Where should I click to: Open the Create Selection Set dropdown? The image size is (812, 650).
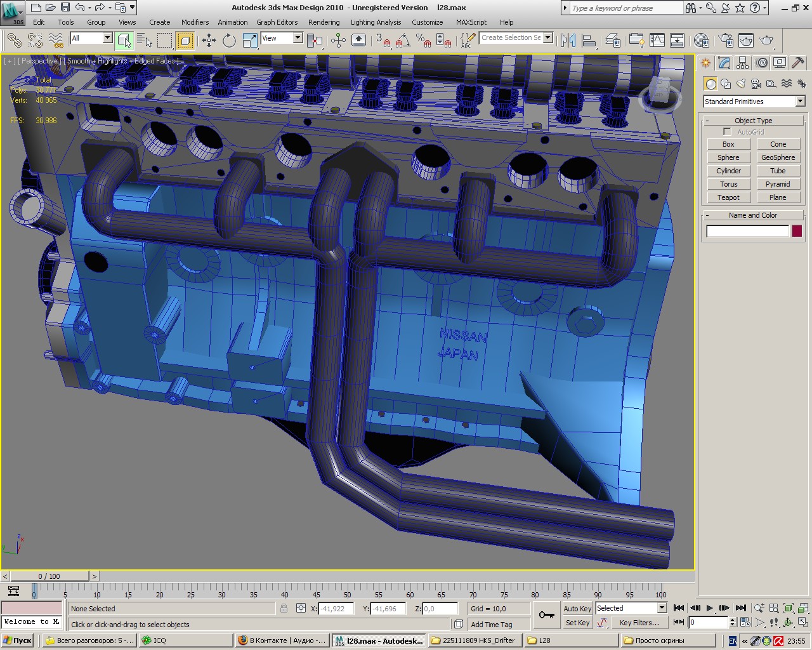pyautogui.click(x=516, y=38)
